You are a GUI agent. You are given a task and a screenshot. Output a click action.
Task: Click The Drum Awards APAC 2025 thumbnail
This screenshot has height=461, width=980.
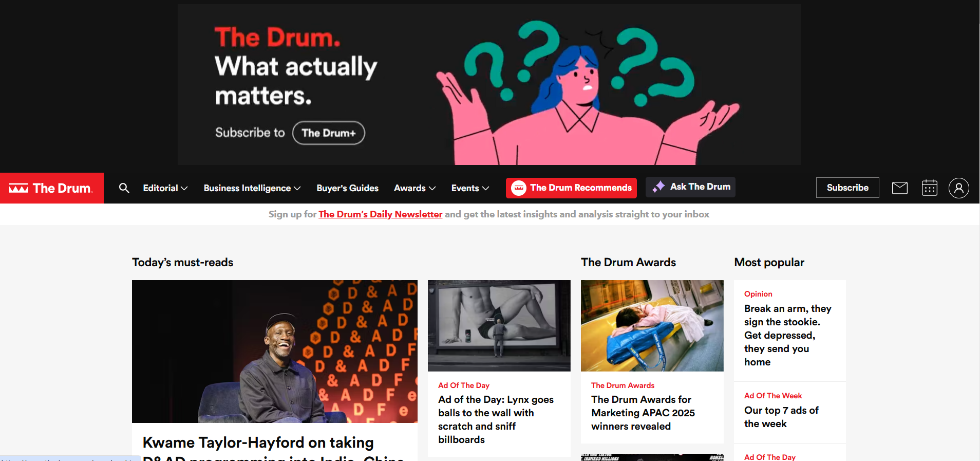pyautogui.click(x=652, y=326)
